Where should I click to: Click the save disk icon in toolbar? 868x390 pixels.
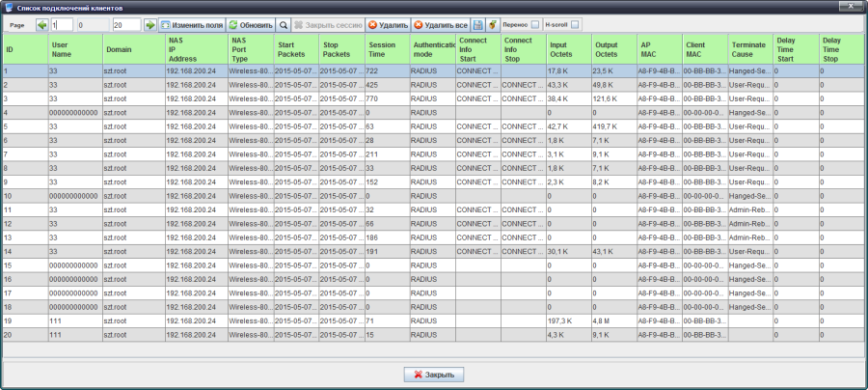477,24
